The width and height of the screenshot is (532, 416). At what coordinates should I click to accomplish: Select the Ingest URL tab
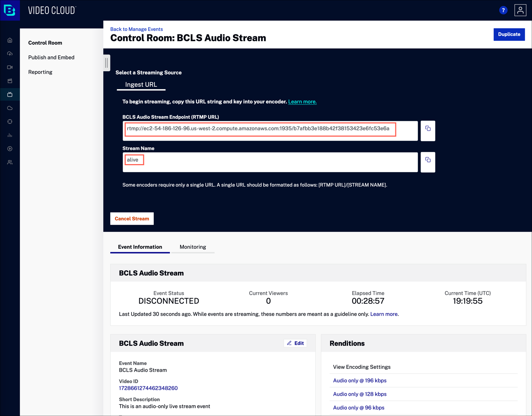click(x=141, y=85)
